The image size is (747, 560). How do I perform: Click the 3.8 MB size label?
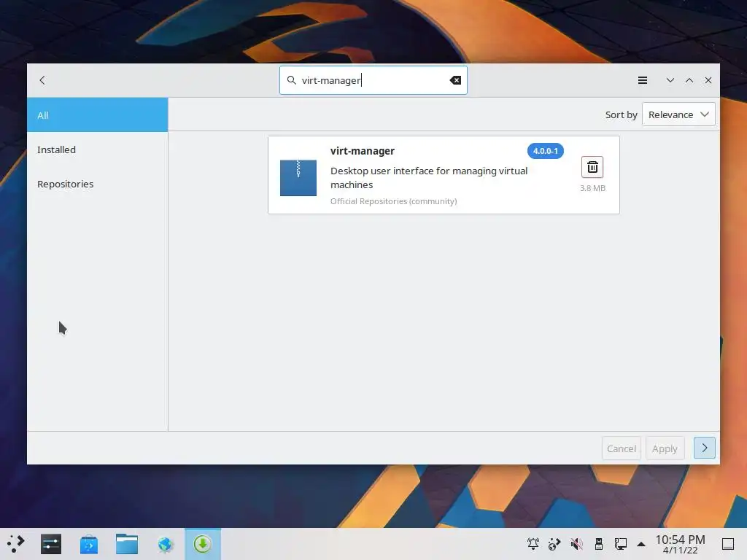pyautogui.click(x=592, y=188)
